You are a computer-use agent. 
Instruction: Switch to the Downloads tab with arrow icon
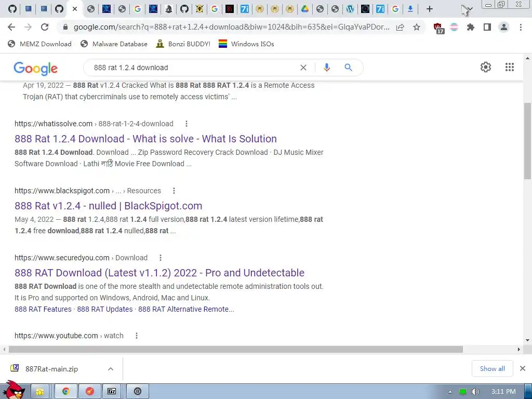coord(410,9)
